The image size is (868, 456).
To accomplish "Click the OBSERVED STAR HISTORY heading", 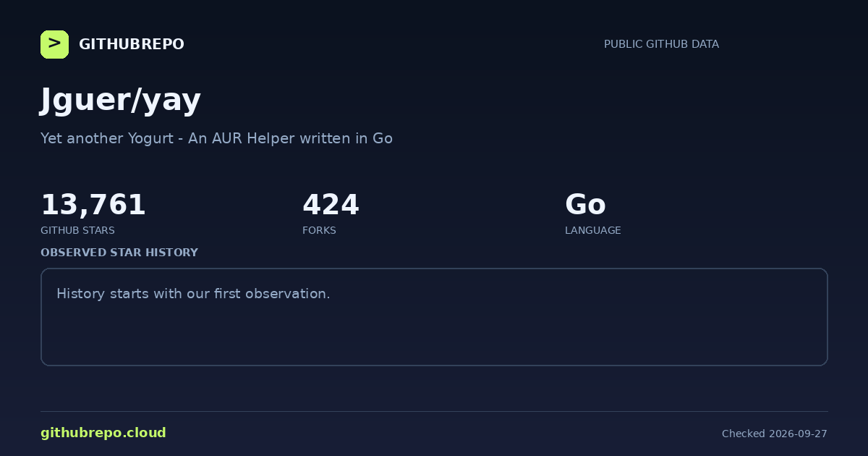I will coord(119,253).
